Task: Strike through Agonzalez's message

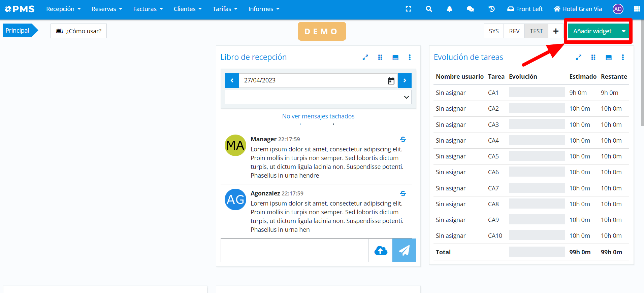Action: click(403, 193)
